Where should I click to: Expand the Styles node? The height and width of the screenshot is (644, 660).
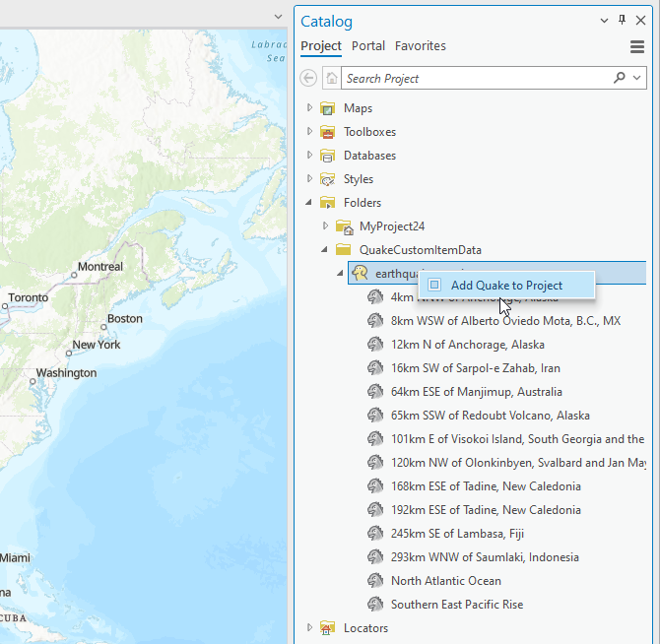309,178
